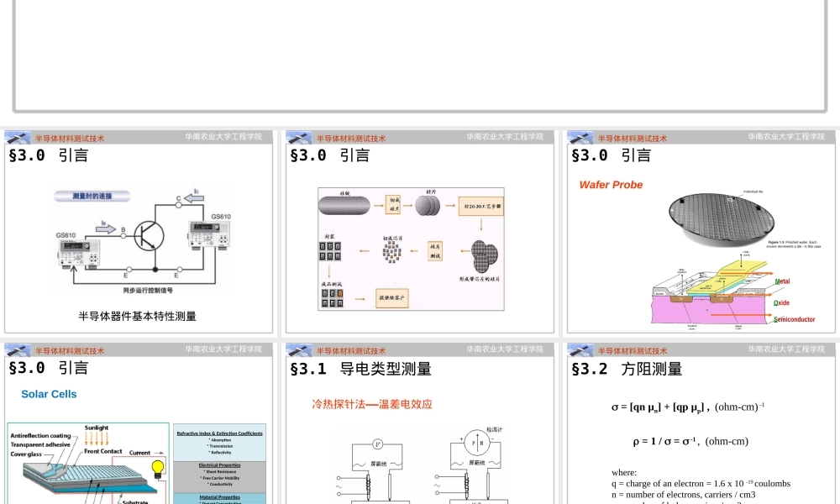Viewport: 840px width, 504px height.
Task: Click the '冷热探针法—温差电效应' heading
Action: coord(372,404)
